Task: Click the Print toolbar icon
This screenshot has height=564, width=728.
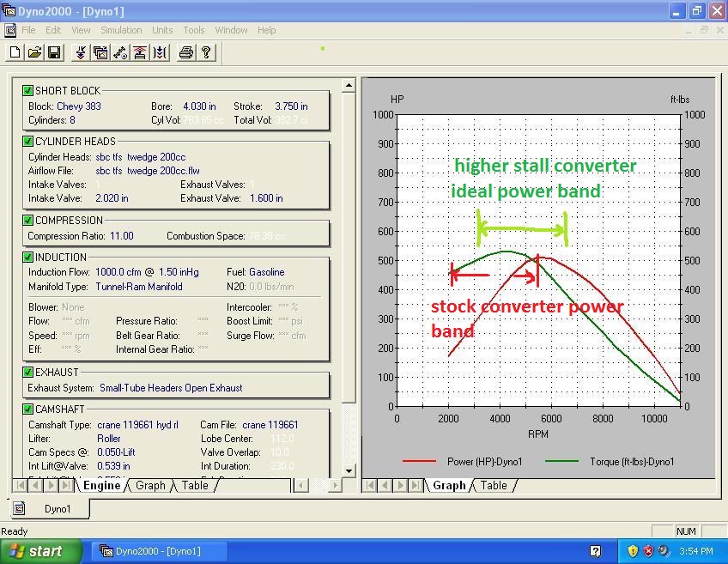Action: 185,53
